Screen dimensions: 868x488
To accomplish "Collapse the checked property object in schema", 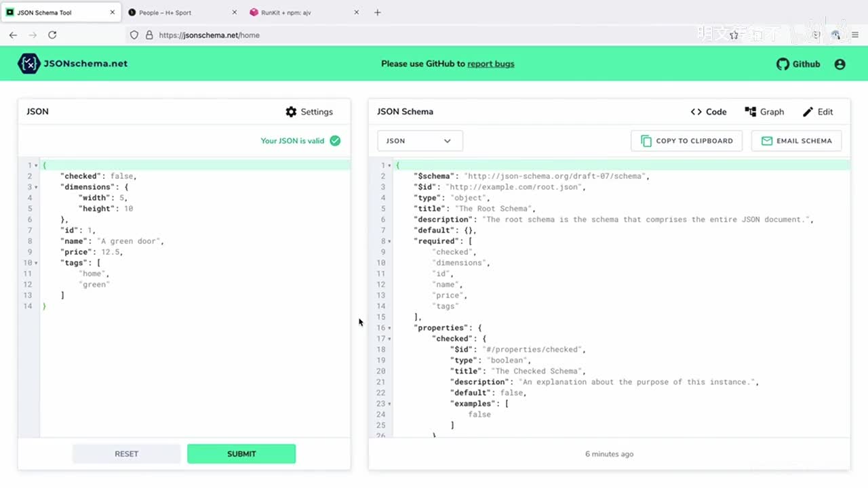I will click(389, 339).
